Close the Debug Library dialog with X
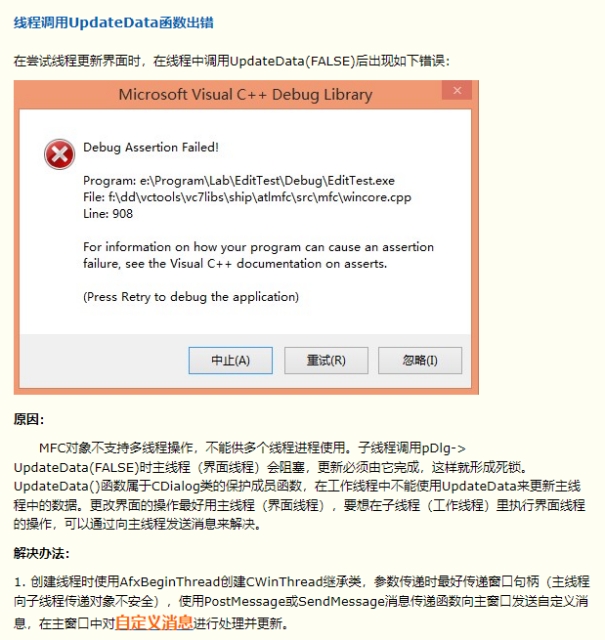This screenshot has width=605, height=640. pos(457,90)
